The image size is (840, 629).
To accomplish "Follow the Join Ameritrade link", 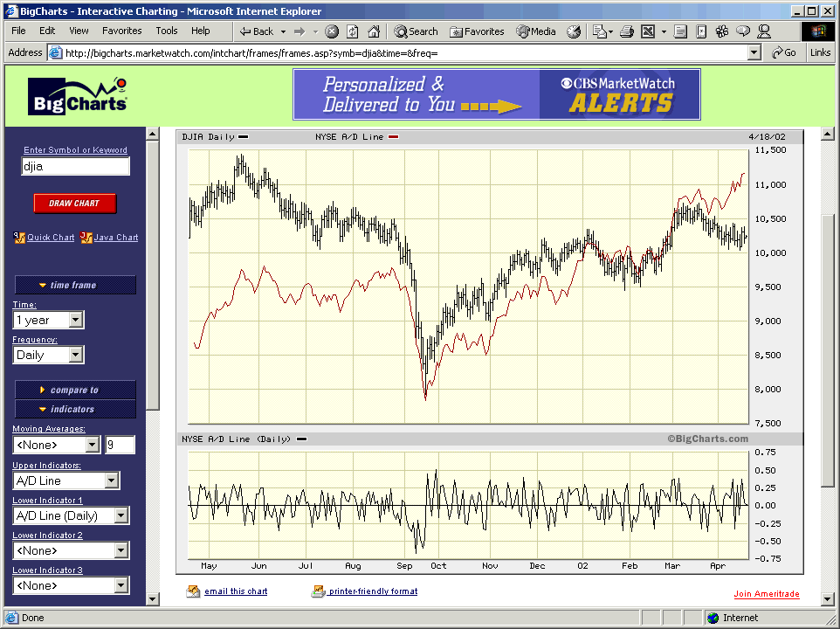I will pyautogui.click(x=766, y=594).
